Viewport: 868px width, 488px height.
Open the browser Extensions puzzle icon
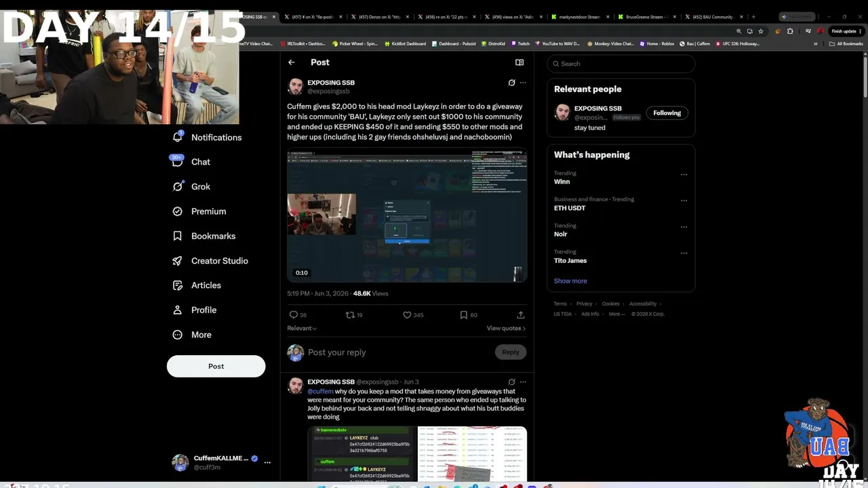point(790,31)
